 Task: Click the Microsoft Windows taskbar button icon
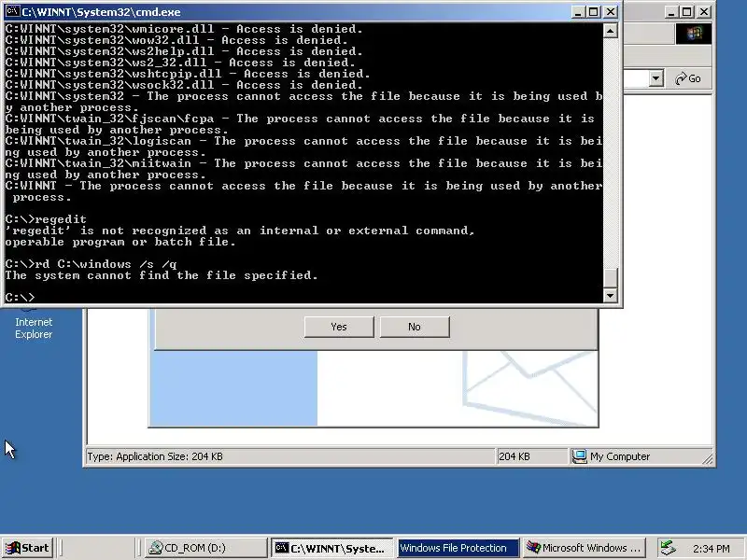[533, 548]
